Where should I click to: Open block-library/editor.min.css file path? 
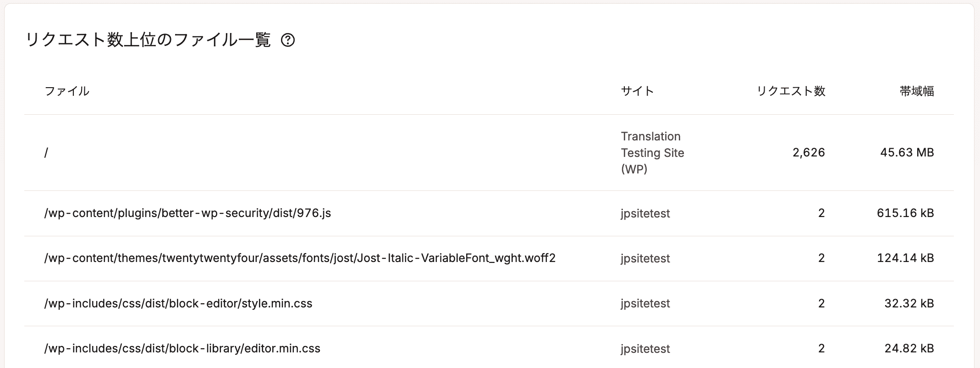182,349
